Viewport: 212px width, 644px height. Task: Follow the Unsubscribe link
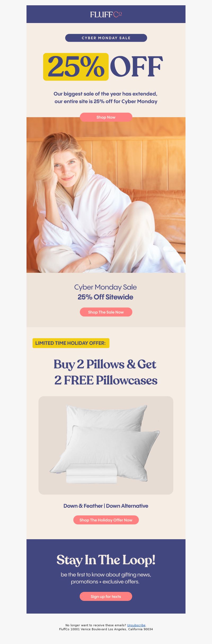click(x=136, y=625)
